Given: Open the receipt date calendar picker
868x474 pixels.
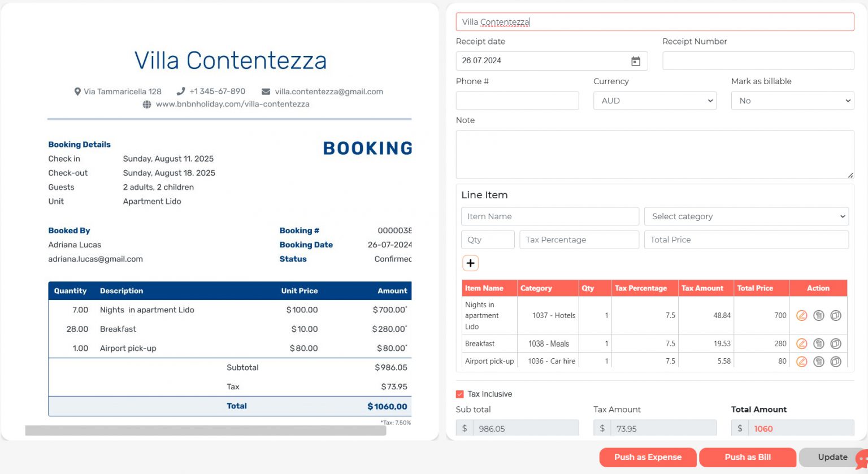Looking at the screenshot, I should [x=635, y=60].
